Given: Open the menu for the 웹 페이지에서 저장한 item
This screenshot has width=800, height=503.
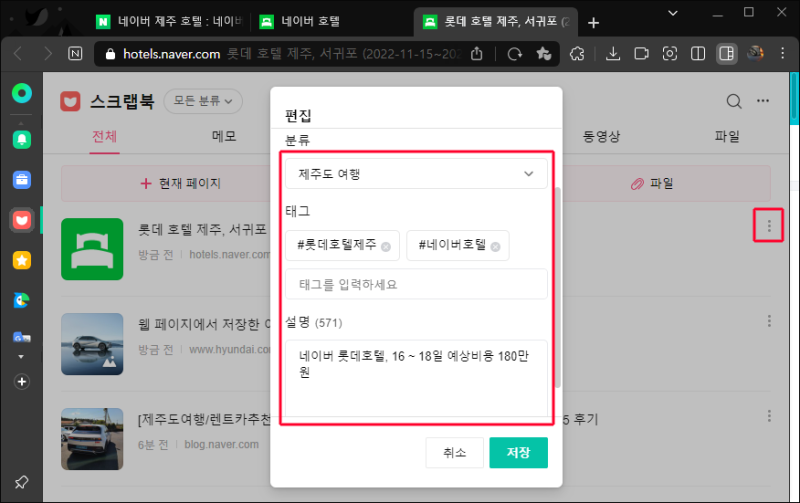Looking at the screenshot, I should (769, 321).
